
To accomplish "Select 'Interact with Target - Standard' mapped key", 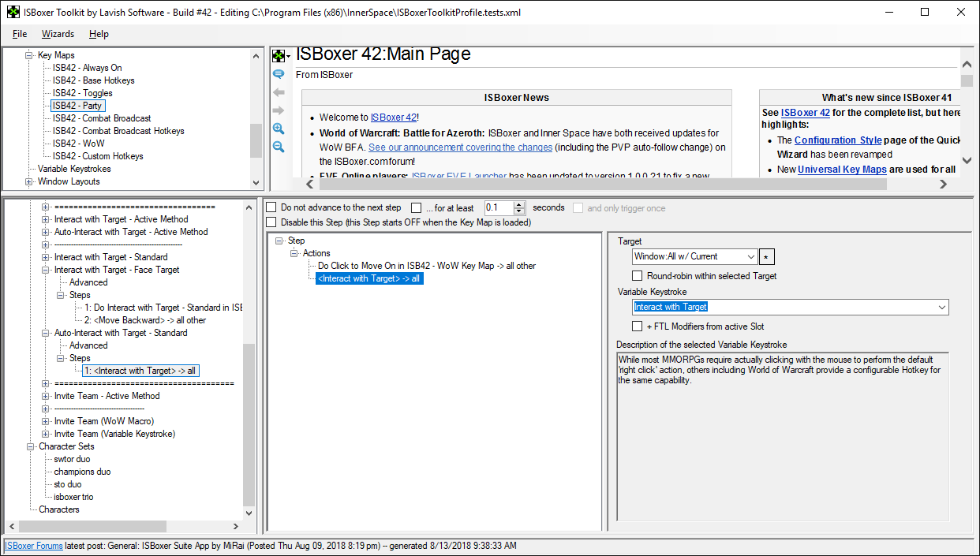I will 110,257.
